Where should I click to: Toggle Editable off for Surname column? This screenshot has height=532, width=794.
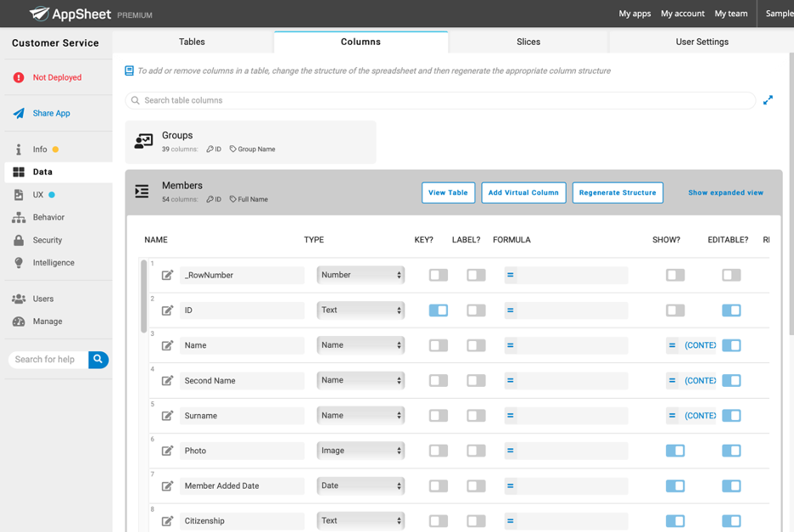[731, 416]
